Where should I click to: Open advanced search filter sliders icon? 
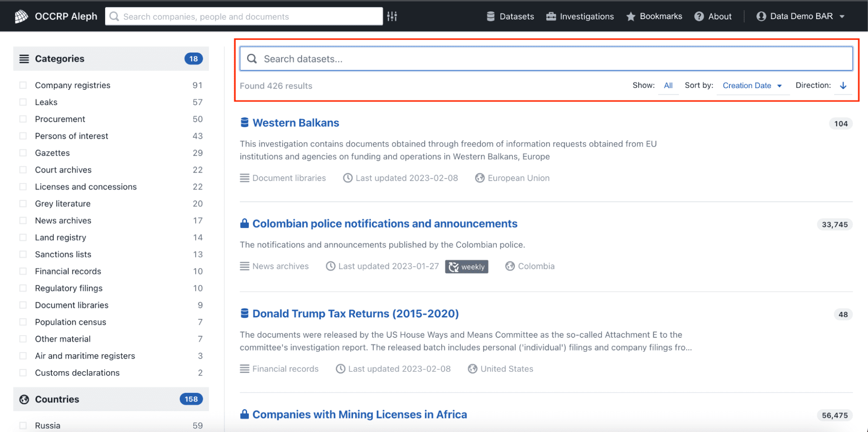tap(392, 16)
